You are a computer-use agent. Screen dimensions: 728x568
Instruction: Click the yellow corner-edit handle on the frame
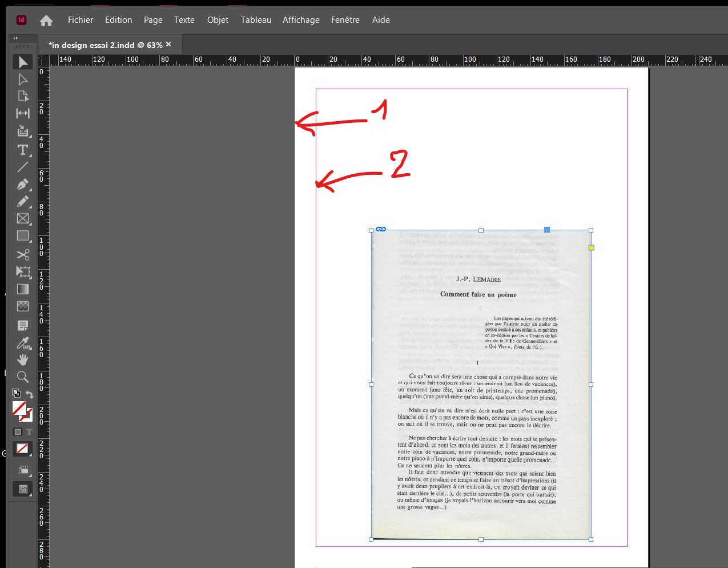point(591,247)
